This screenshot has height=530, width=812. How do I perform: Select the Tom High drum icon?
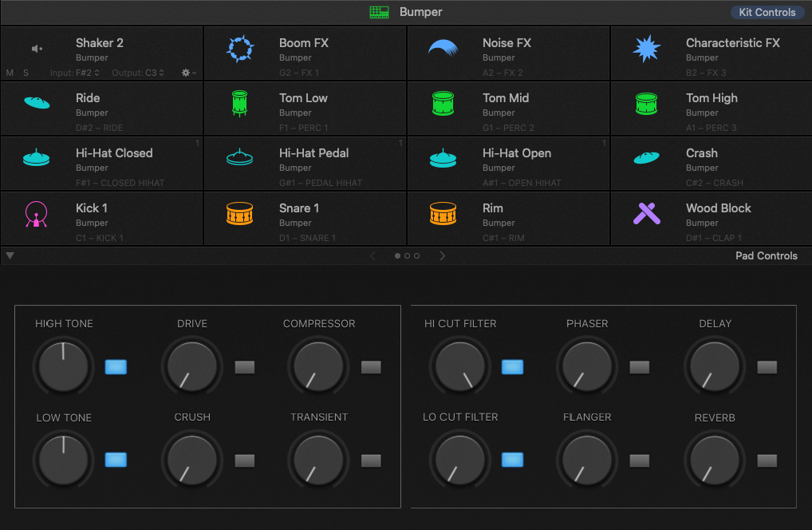point(646,104)
